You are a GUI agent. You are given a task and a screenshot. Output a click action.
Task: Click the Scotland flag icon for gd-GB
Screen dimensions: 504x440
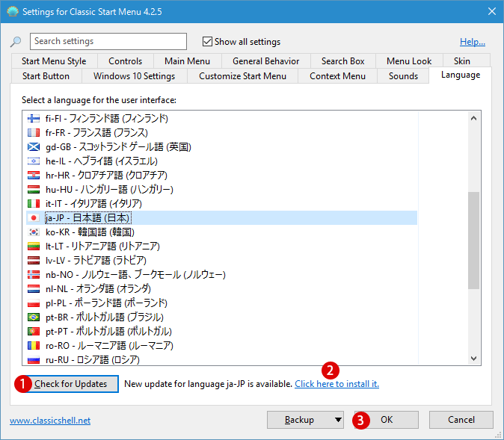pyautogui.click(x=34, y=146)
